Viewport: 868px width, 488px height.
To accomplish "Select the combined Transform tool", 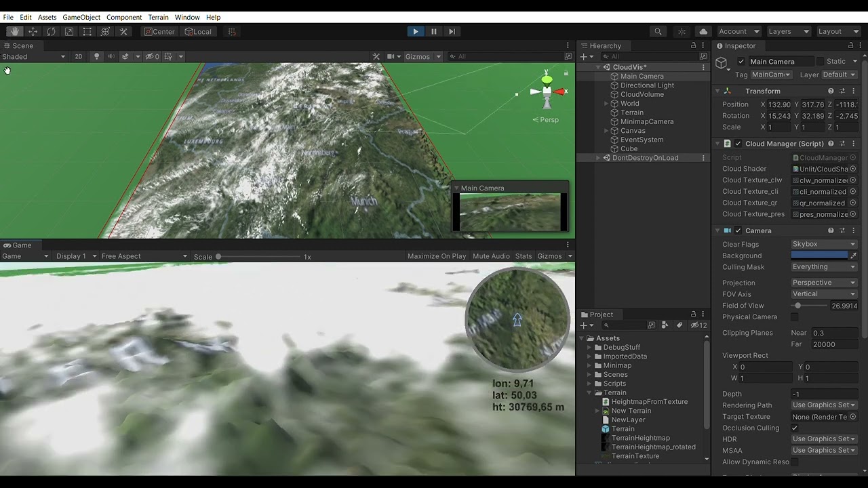I will [105, 31].
